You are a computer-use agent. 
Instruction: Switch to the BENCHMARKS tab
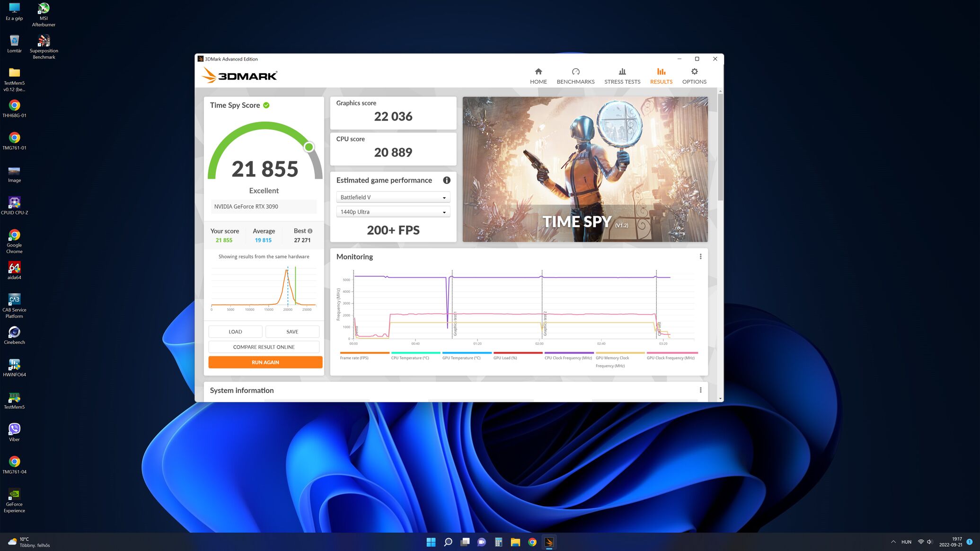[x=575, y=76]
